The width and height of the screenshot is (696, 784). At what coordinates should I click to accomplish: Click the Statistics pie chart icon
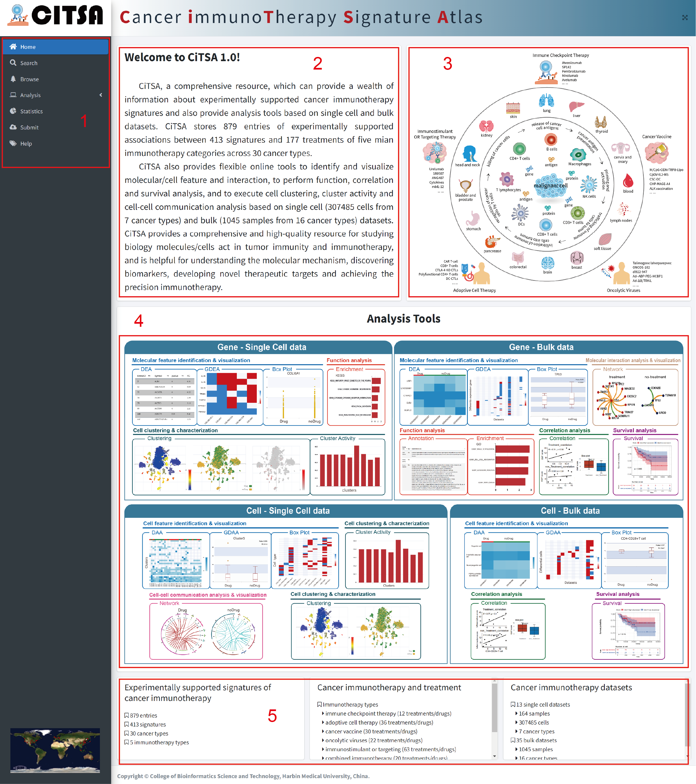tap(13, 111)
